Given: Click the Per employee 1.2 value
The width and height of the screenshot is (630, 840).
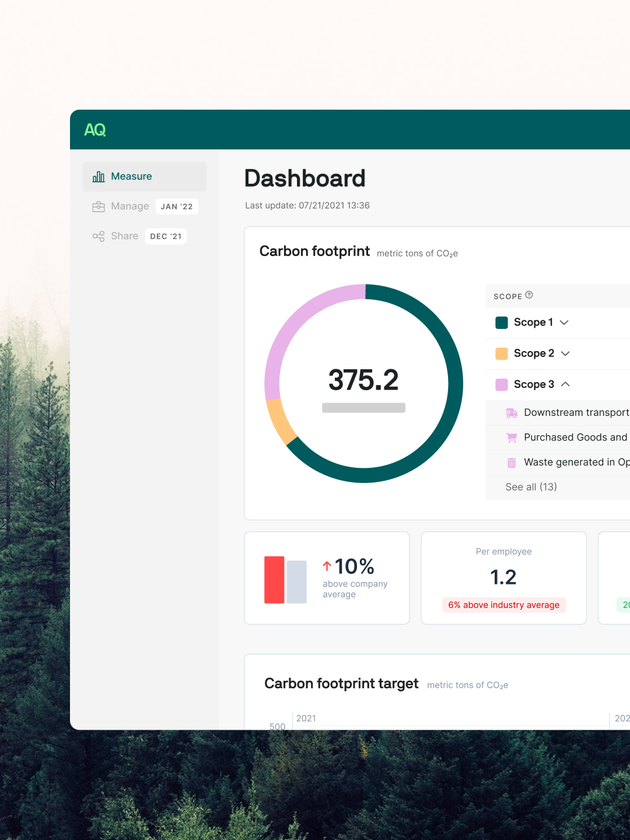Looking at the screenshot, I should 503,577.
